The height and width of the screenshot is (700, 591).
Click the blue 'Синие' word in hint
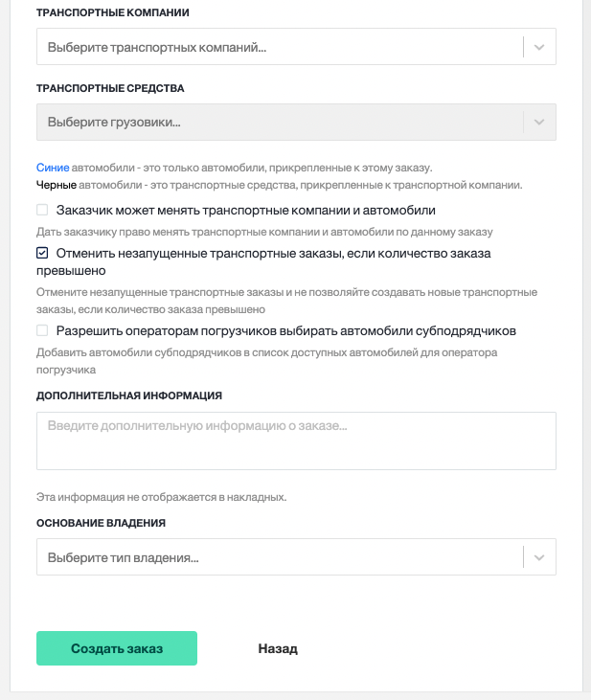pos(53,168)
